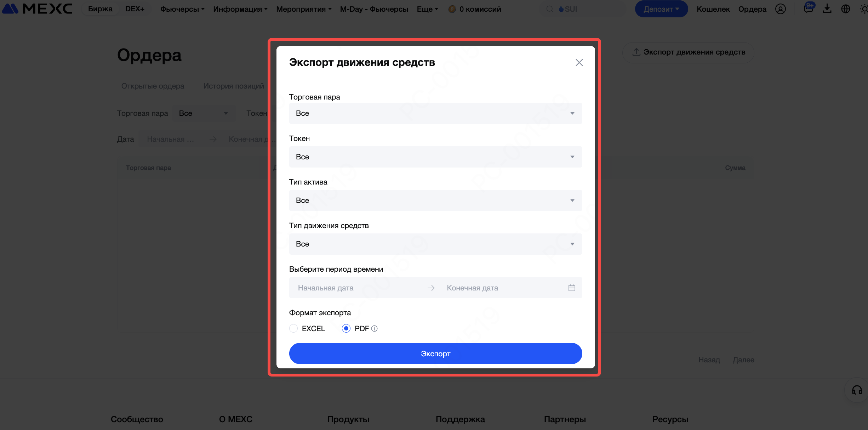Screen dimensions: 868x430
Task: Select the EXCEL export format
Action: (293, 329)
